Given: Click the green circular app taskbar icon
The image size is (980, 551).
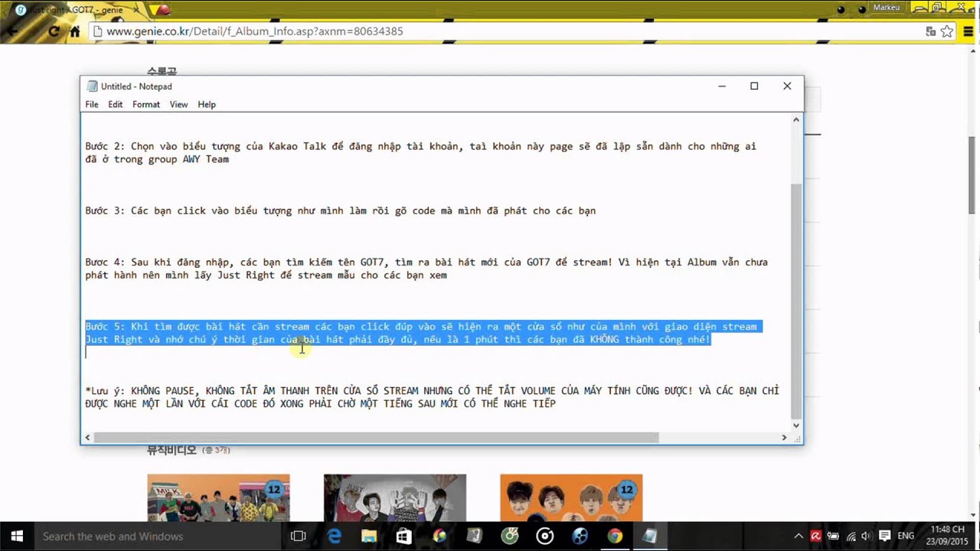Looking at the screenshot, I should point(510,536).
